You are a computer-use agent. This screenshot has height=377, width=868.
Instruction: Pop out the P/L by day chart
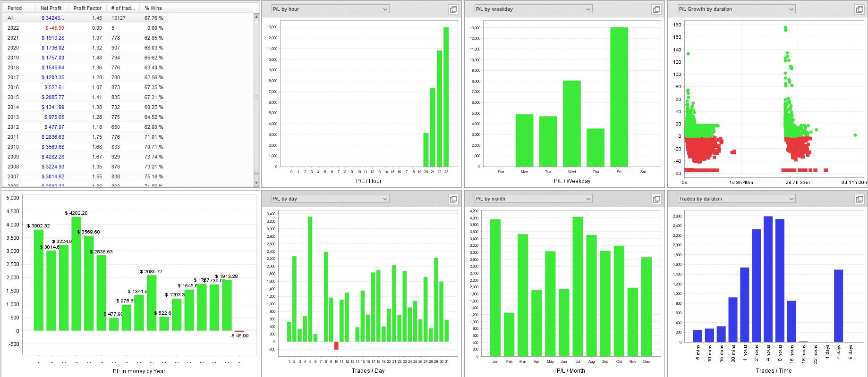[453, 199]
